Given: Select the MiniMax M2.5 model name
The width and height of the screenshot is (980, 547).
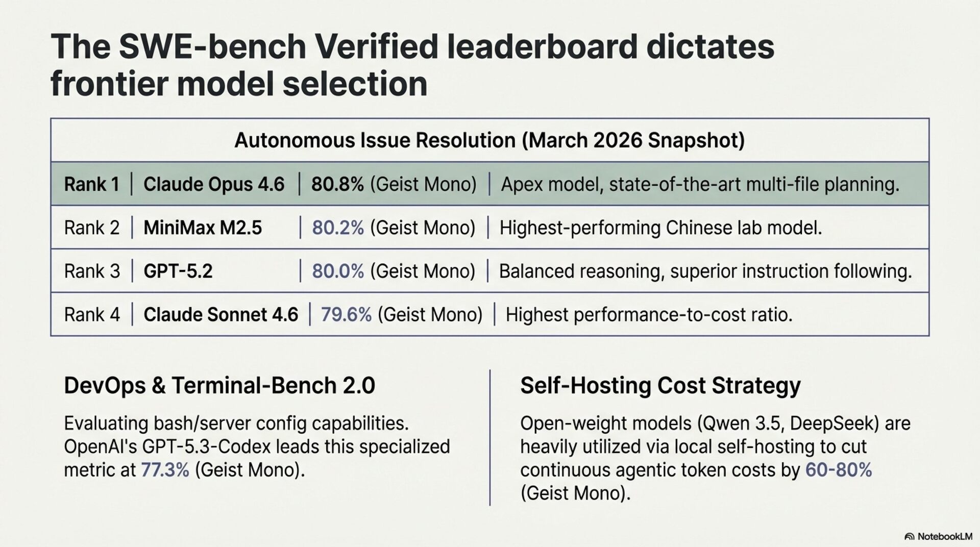Looking at the screenshot, I should point(203,228).
